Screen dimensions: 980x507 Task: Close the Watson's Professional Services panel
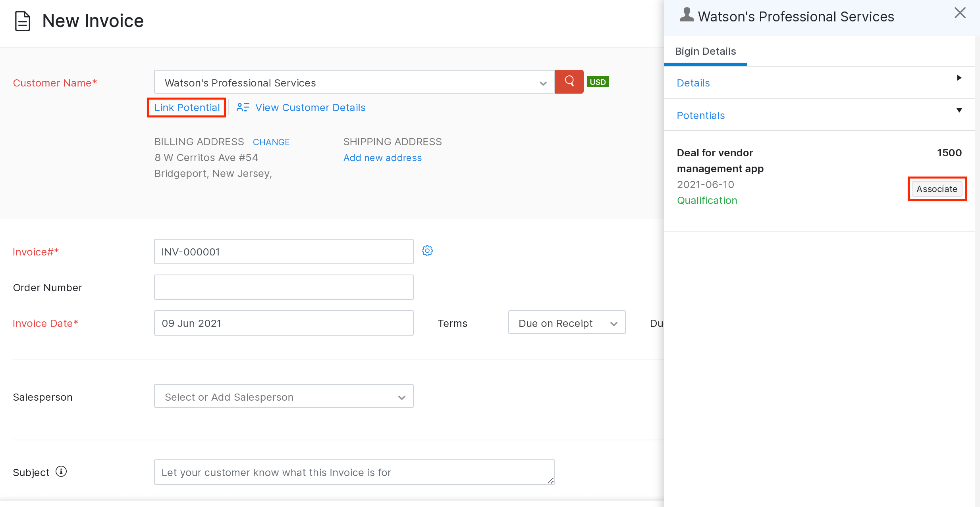pos(960,13)
